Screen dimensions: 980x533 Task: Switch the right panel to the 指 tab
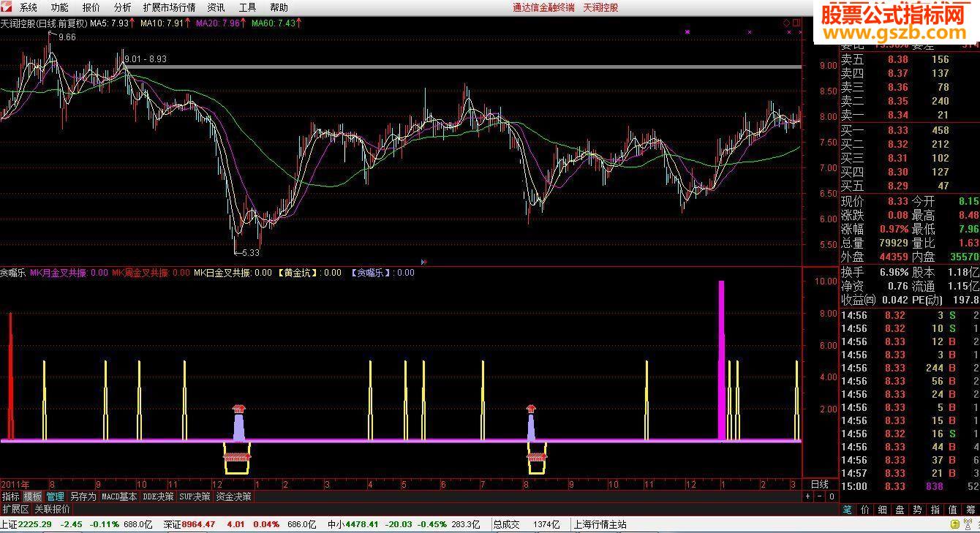pyautogui.click(x=935, y=510)
